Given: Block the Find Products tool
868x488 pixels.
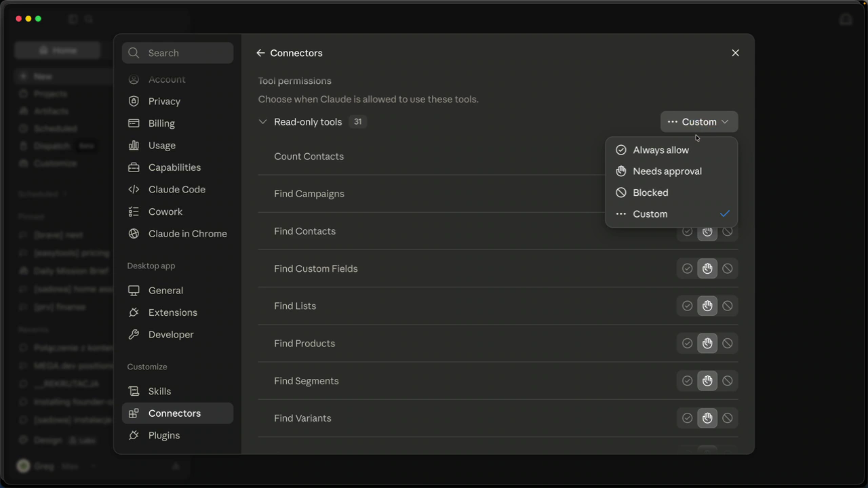Looking at the screenshot, I should (728, 344).
